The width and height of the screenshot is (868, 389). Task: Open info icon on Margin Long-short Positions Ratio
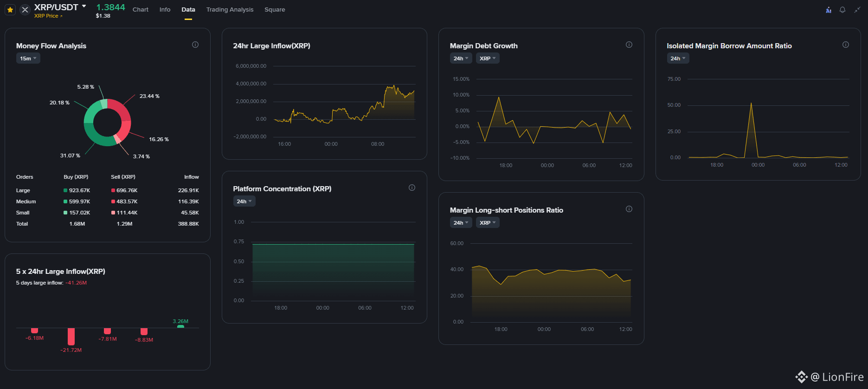[629, 209]
